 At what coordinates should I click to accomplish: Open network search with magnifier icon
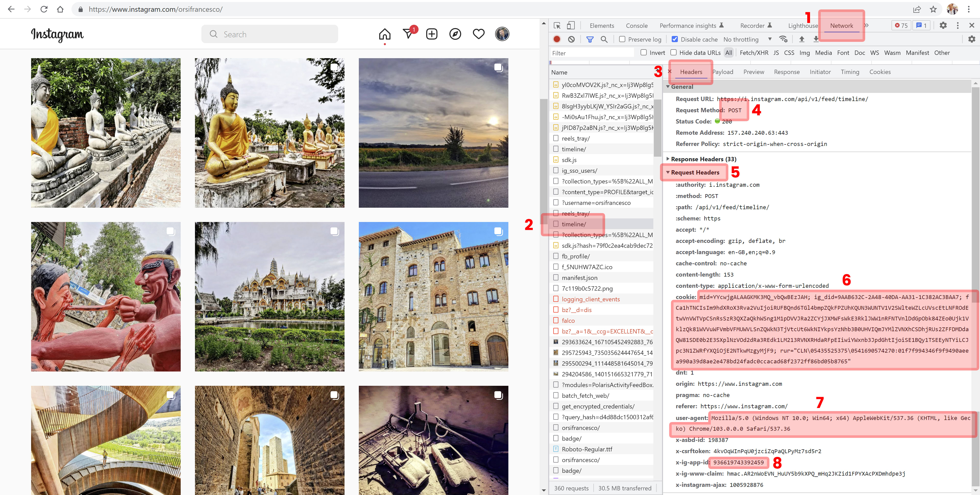pos(604,39)
